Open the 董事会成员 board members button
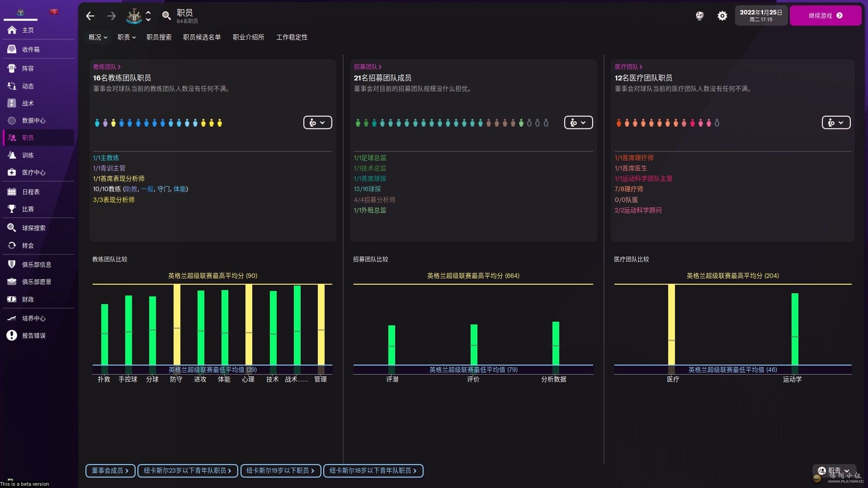 110,471
